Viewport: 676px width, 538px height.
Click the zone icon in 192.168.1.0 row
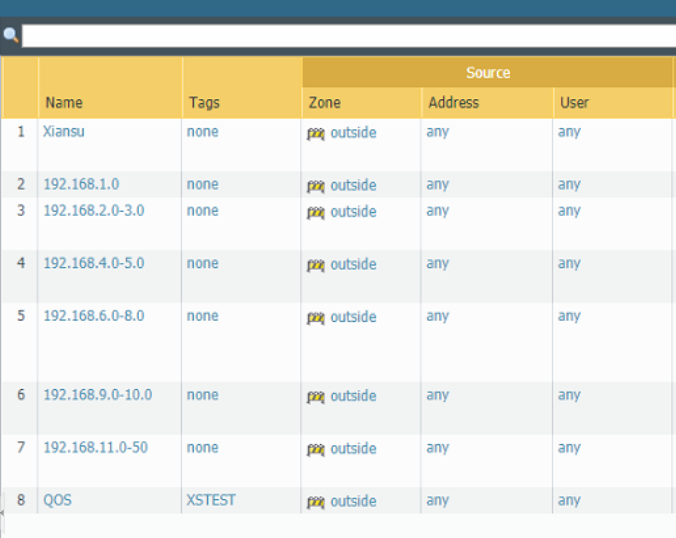pos(316,186)
